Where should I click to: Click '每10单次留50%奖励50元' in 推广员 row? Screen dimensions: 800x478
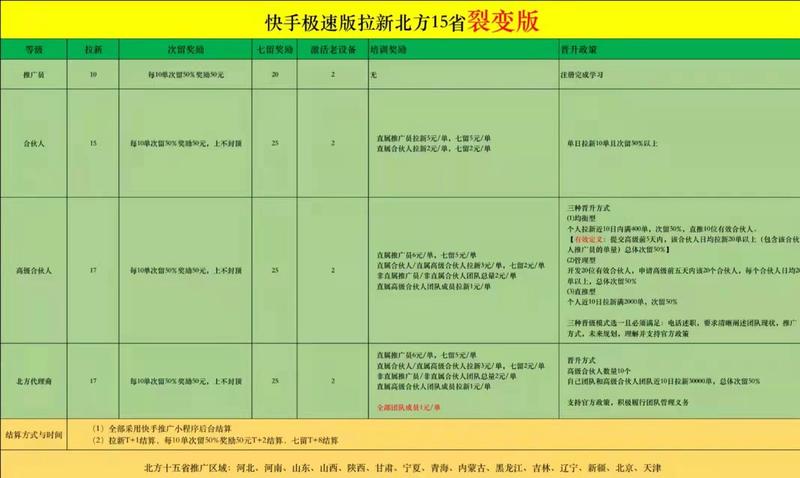186,74
